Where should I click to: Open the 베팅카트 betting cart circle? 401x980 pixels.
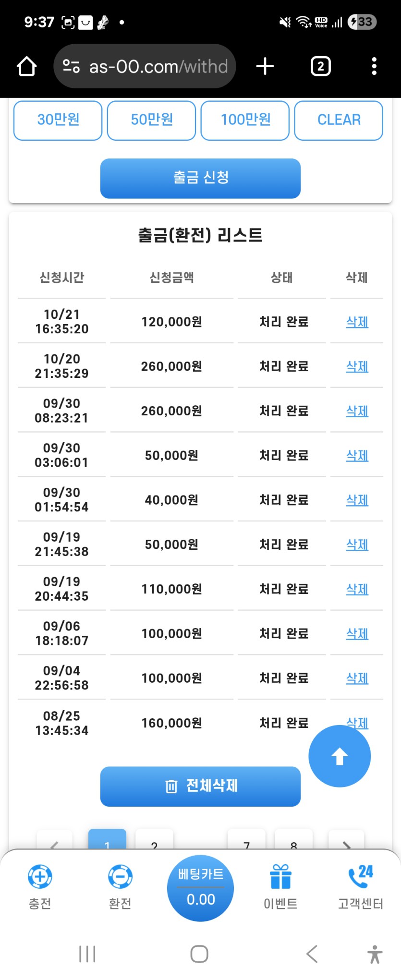tap(200, 888)
